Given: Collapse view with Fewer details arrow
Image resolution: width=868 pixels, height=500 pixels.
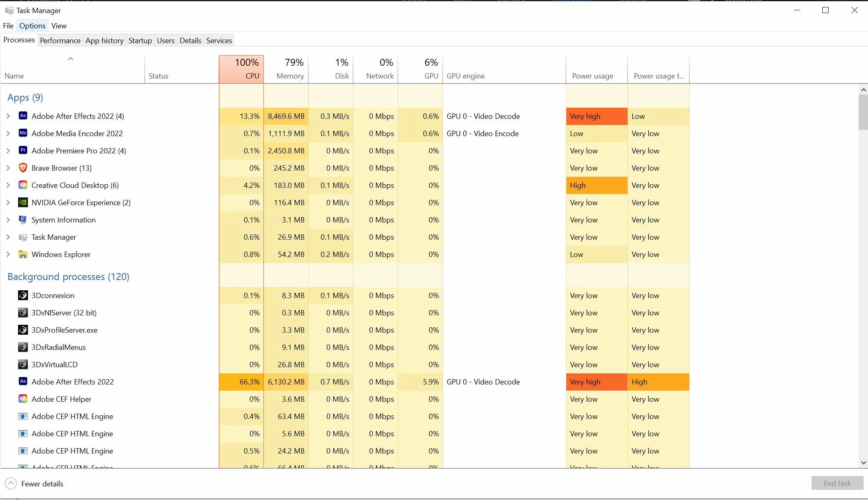Looking at the screenshot, I should [11, 484].
